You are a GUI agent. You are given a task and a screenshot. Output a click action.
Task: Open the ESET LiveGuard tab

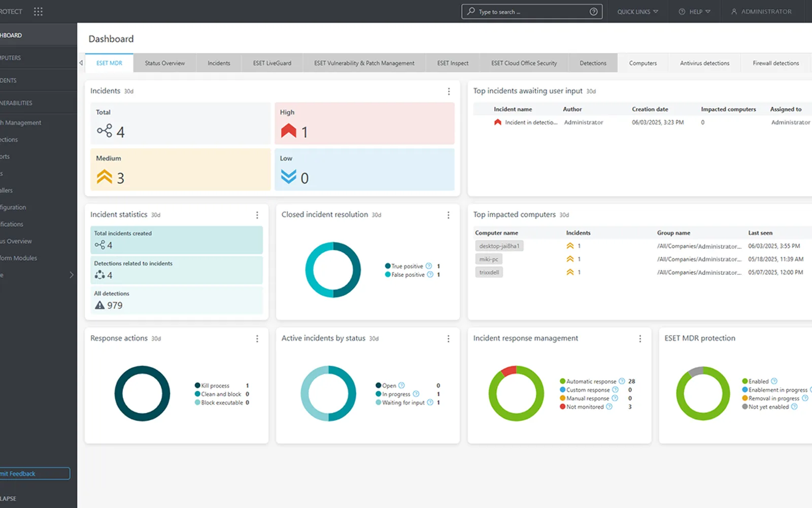coord(272,63)
